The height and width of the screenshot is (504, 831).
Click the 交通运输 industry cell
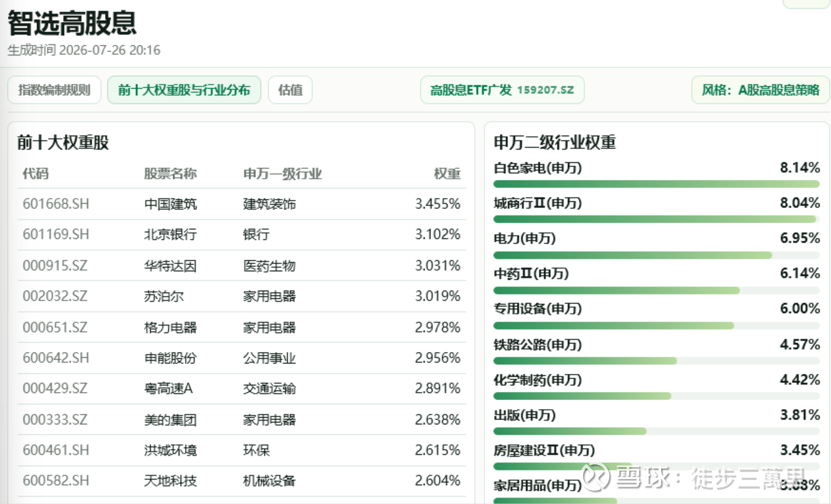tap(269, 388)
